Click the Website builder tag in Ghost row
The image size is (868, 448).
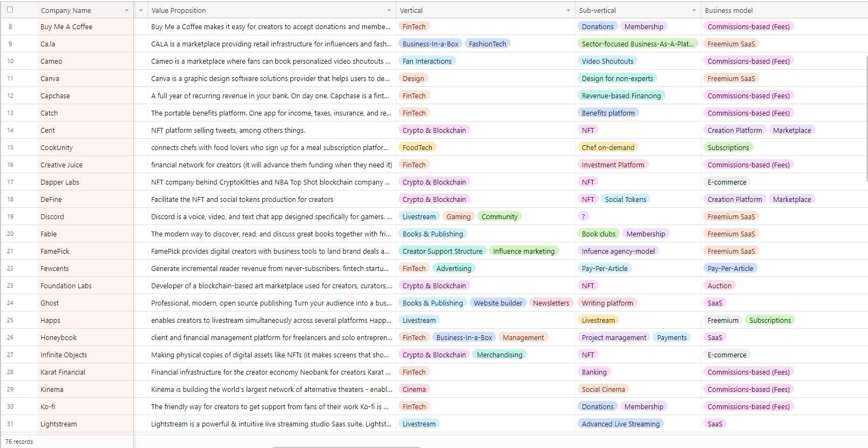(498, 303)
